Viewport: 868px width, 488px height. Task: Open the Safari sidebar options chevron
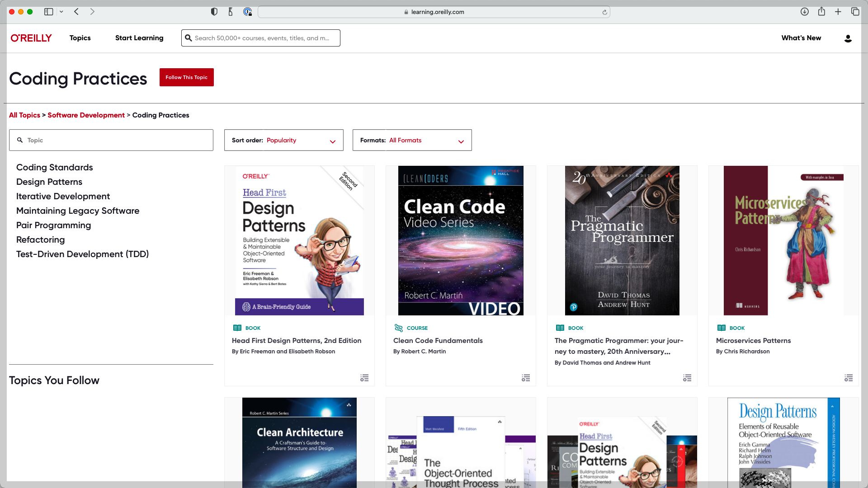[61, 12]
